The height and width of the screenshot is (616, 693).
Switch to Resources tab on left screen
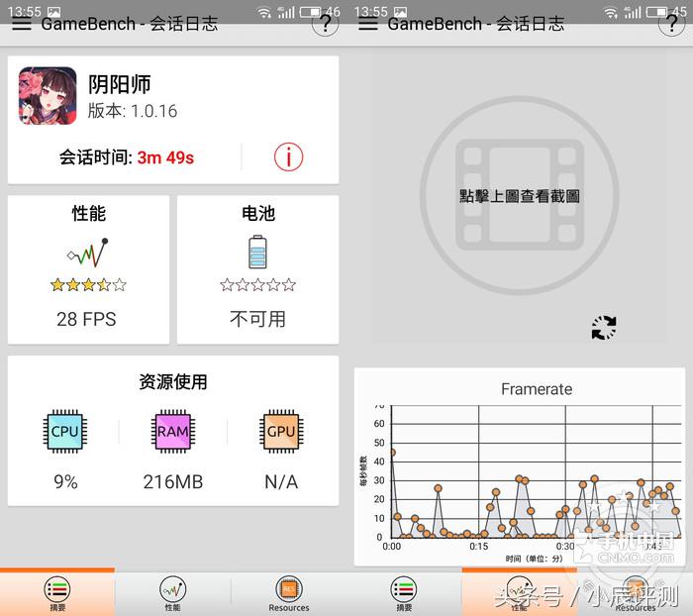tap(289, 593)
